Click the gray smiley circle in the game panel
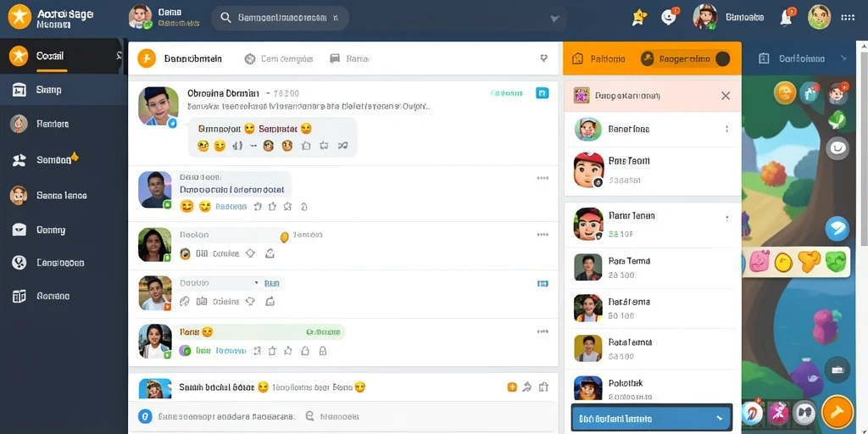 click(837, 147)
